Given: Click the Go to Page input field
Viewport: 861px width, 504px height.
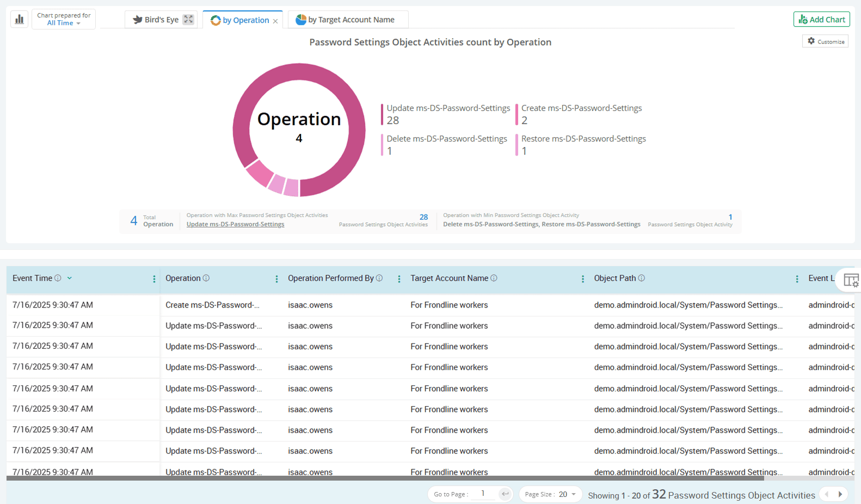Looking at the screenshot, I should click(483, 494).
